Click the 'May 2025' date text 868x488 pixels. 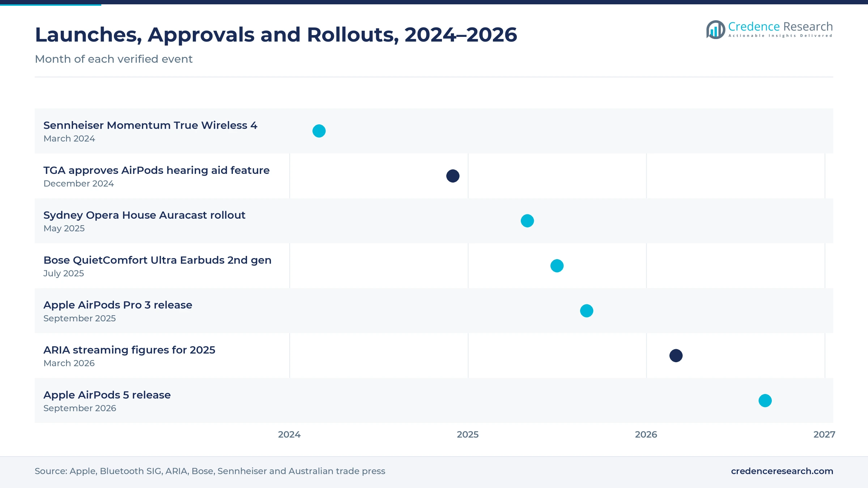pos(64,228)
